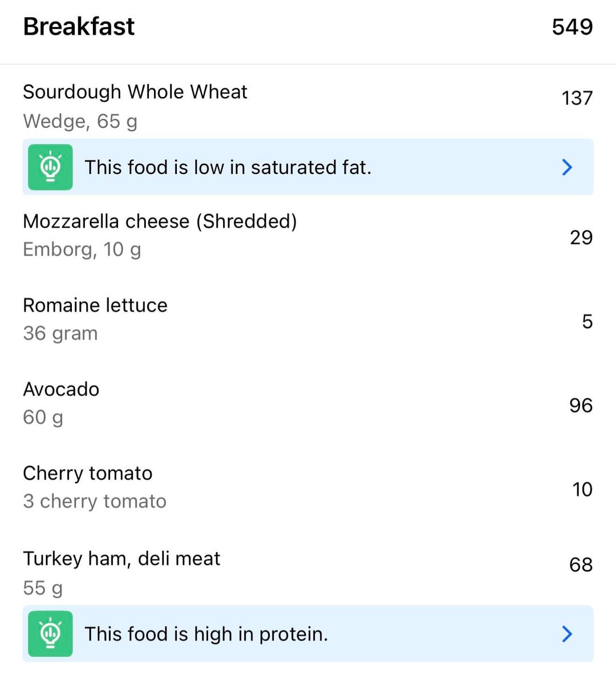Open the Turkey ham, deli meat entry
This screenshot has width=616, height=675.
tap(121, 558)
